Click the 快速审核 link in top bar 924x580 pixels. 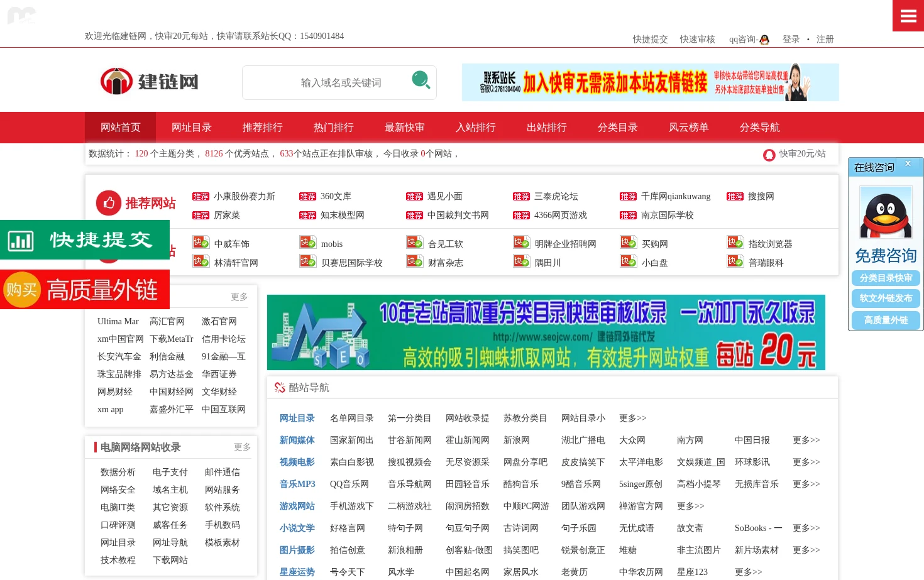(x=697, y=40)
